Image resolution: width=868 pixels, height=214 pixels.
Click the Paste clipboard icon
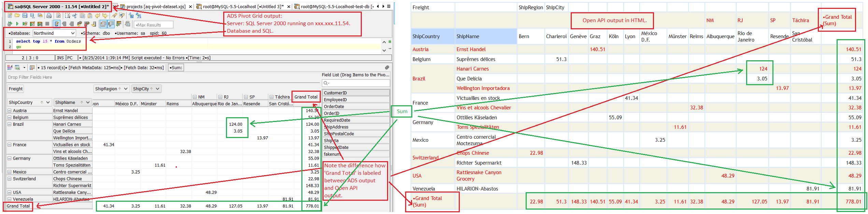coord(90,15)
